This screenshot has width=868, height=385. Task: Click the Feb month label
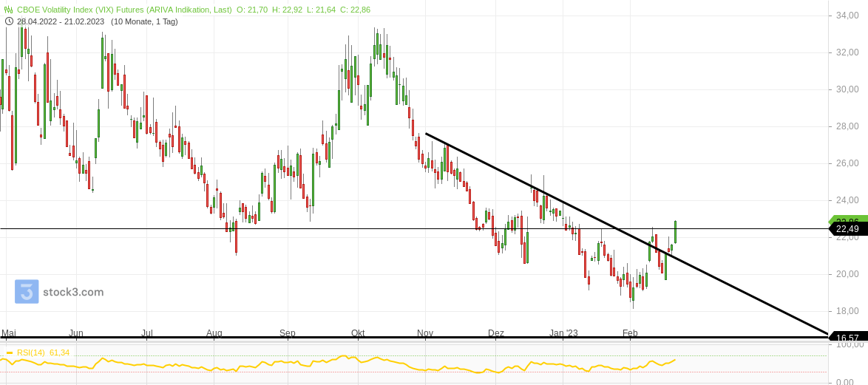coord(630,333)
